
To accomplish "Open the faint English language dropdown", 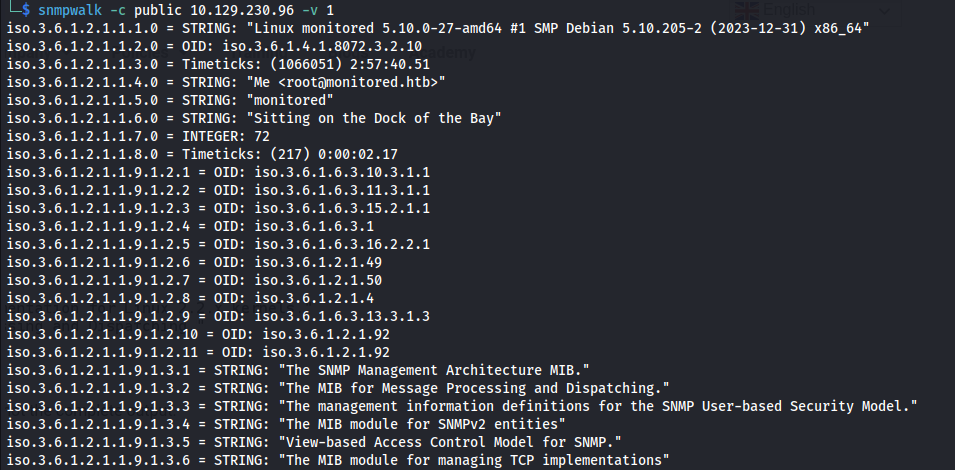I will 812,10.
